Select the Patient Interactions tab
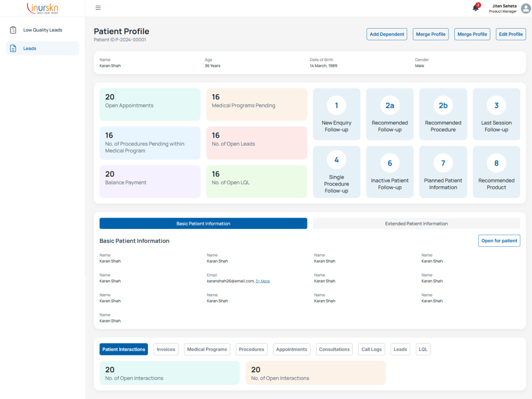The height and width of the screenshot is (399, 532). click(x=123, y=349)
